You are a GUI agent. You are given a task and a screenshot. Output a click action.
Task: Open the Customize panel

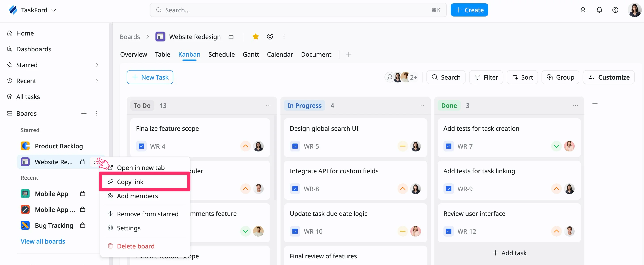(608, 77)
